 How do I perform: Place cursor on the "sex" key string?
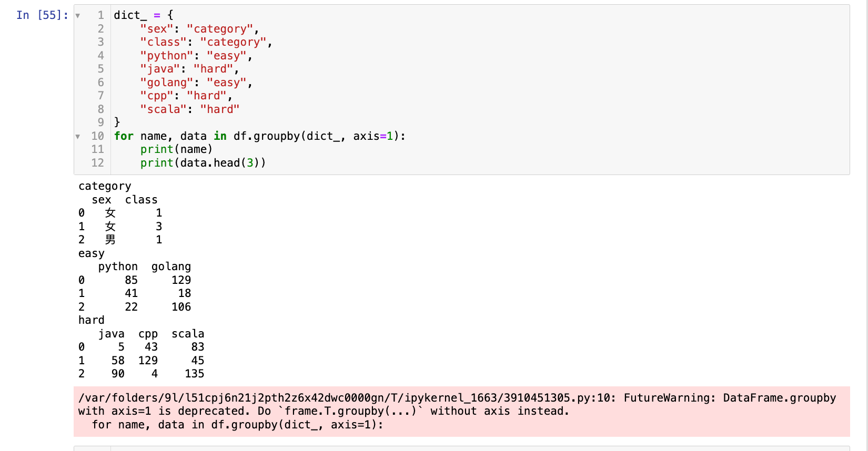(x=157, y=29)
